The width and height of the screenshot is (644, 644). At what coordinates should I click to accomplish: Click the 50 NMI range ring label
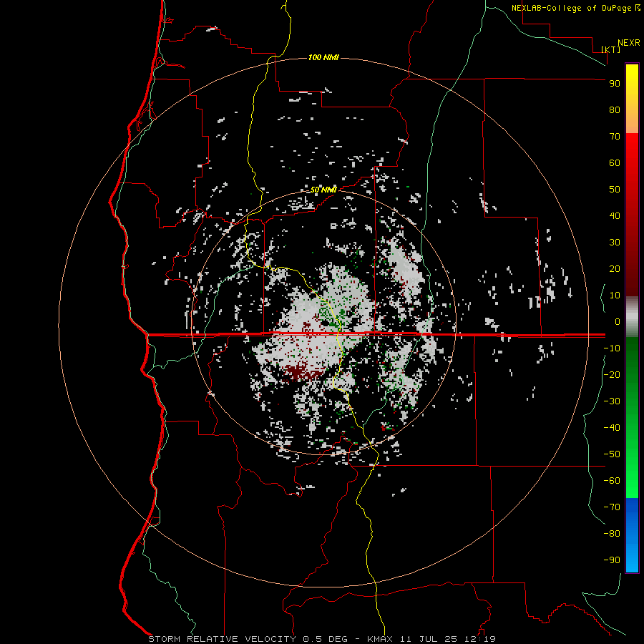[323, 190]
